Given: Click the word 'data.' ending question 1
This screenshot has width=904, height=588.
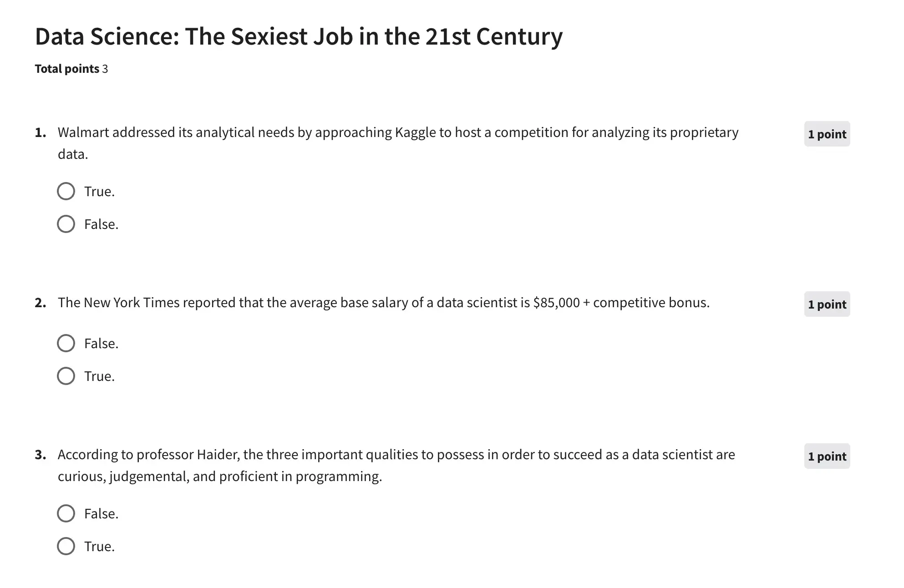Looking at the screenshot, I should [73, 154].
